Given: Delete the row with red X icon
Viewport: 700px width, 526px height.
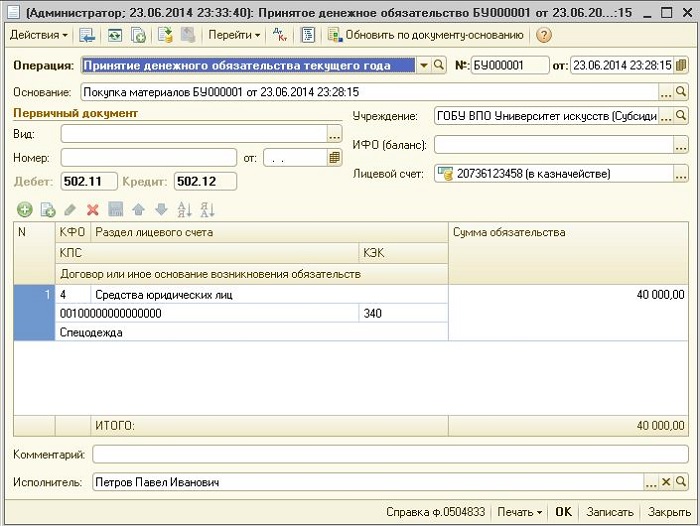Looking at the screenshot, I should click(93, 209).
